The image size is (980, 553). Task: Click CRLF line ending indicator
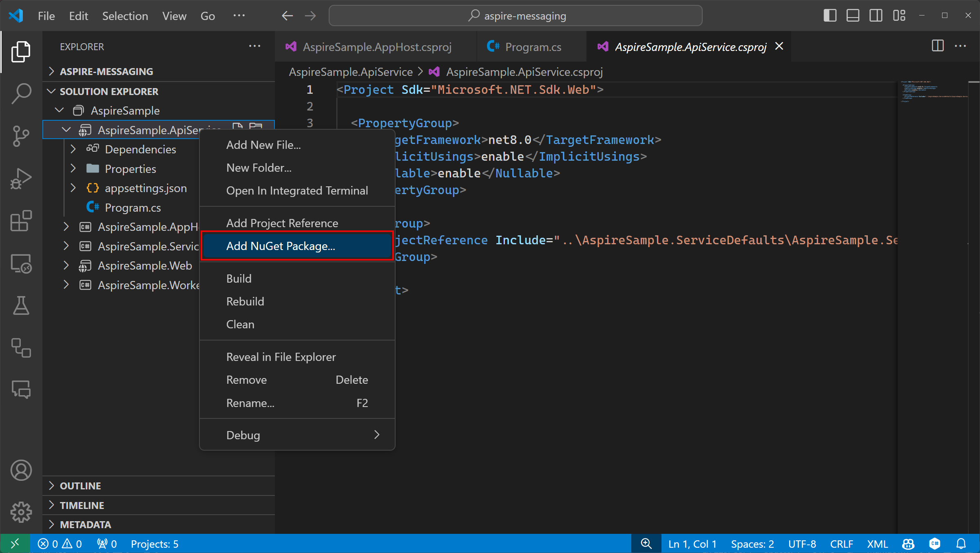coord(841,544)
